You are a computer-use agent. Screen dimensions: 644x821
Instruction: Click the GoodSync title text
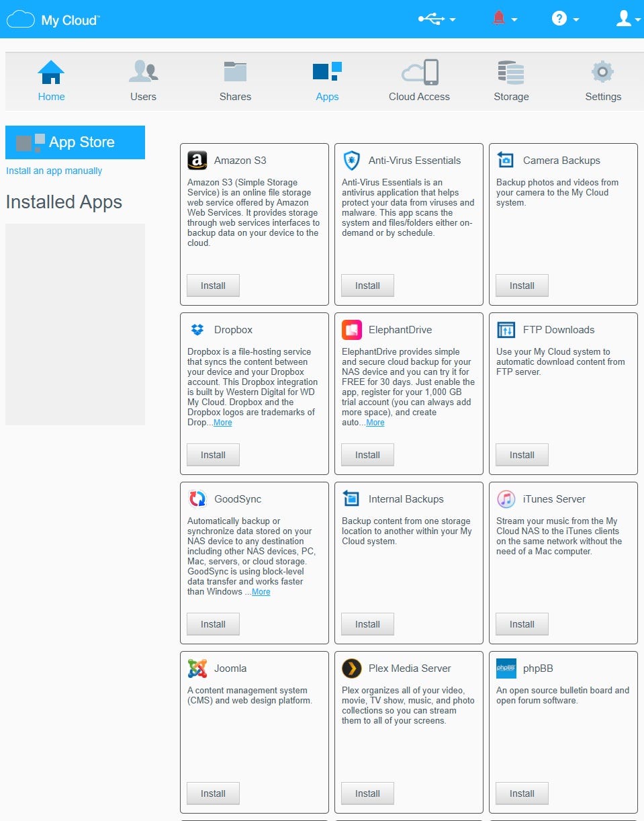[238, 499]
